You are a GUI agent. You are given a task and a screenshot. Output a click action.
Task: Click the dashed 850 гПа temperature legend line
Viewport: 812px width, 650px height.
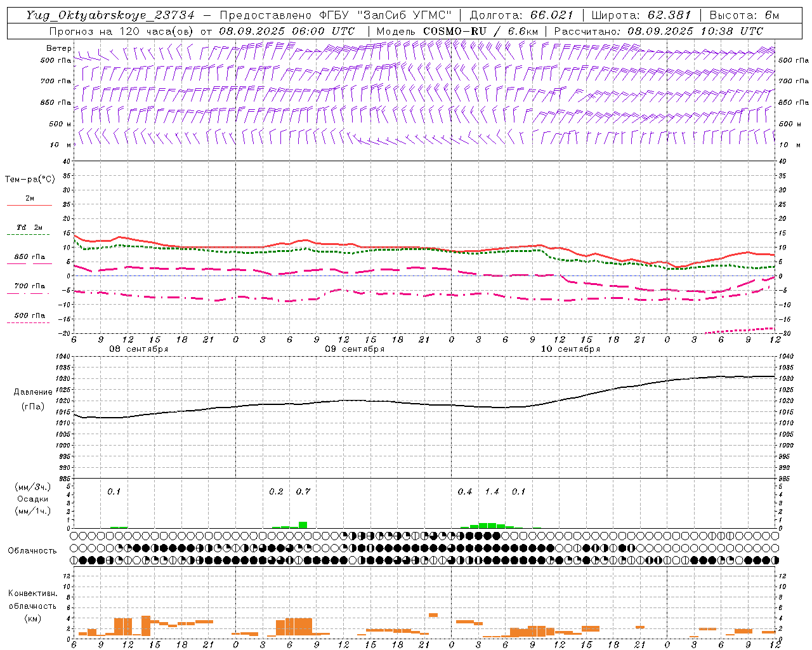point(28,264)
